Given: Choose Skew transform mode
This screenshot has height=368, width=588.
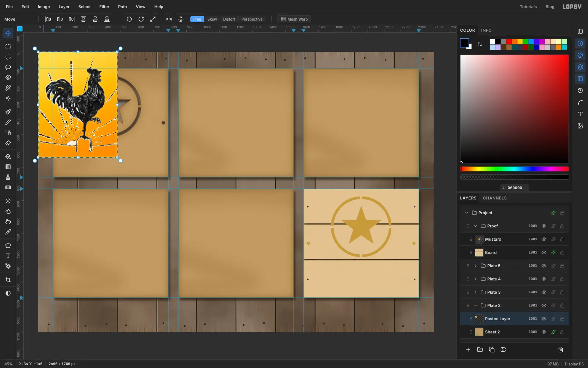Looking at the screenshot, I should pyautogui.click(x=212, y=19).
